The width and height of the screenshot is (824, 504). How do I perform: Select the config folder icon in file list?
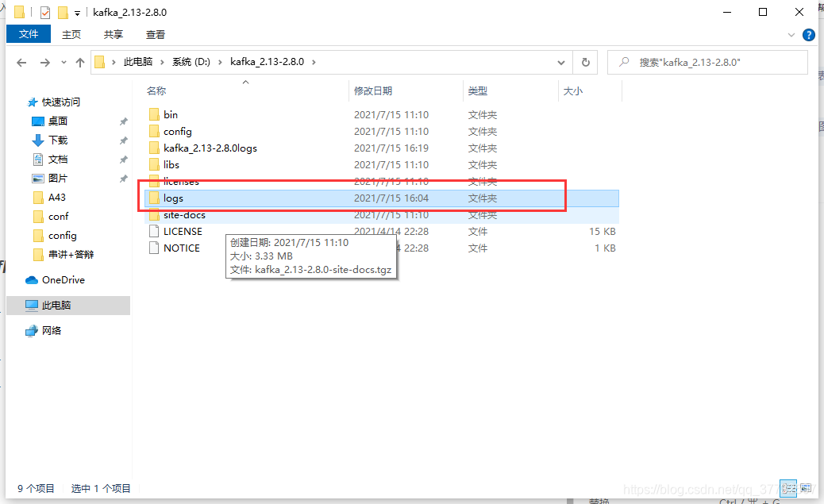pos(154,132)
